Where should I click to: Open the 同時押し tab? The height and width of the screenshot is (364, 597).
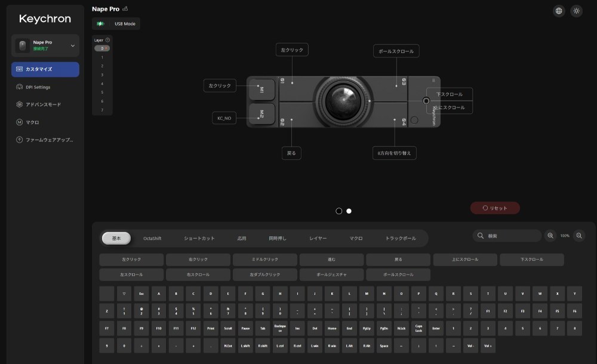278,238
